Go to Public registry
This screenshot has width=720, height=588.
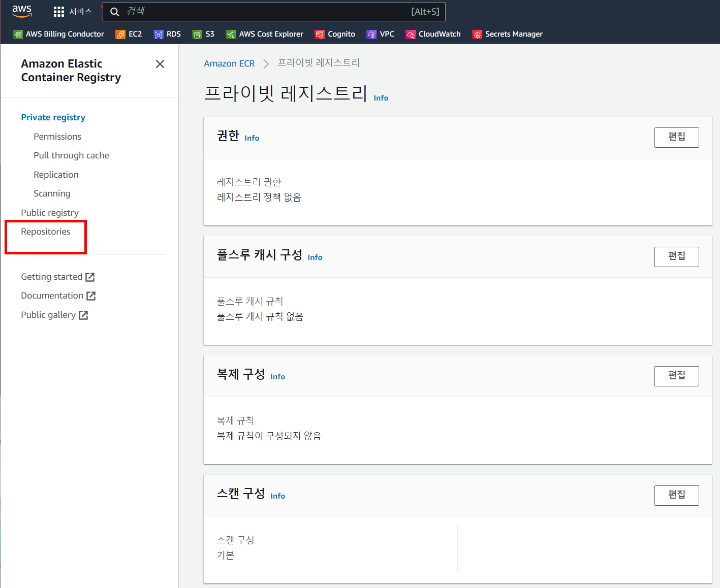point(50,213)
